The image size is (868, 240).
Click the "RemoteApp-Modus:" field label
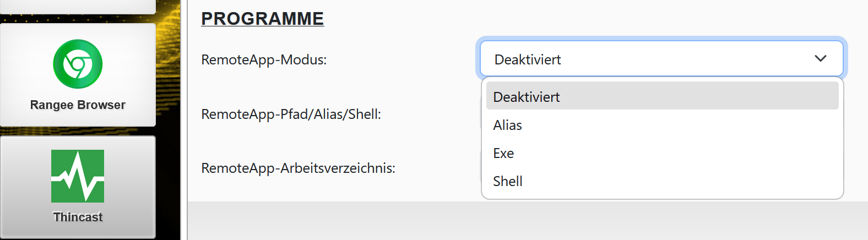(264, 59)
